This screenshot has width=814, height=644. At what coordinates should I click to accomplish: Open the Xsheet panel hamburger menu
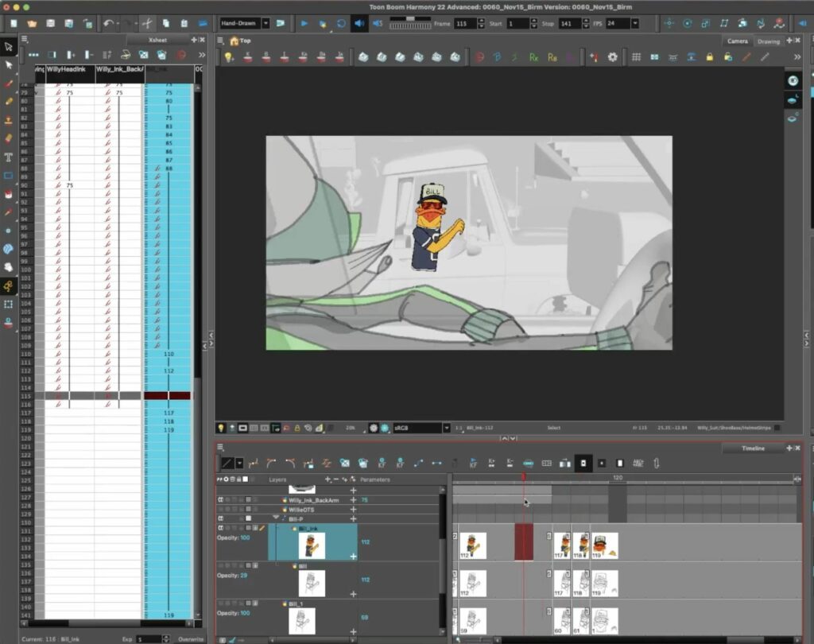tap(25, 40)
